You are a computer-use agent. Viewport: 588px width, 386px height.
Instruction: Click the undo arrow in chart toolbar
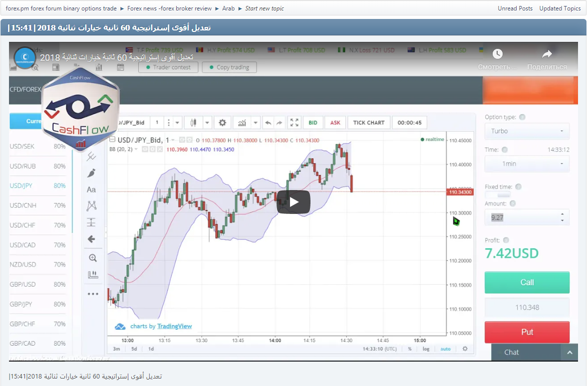coord(268,123)
